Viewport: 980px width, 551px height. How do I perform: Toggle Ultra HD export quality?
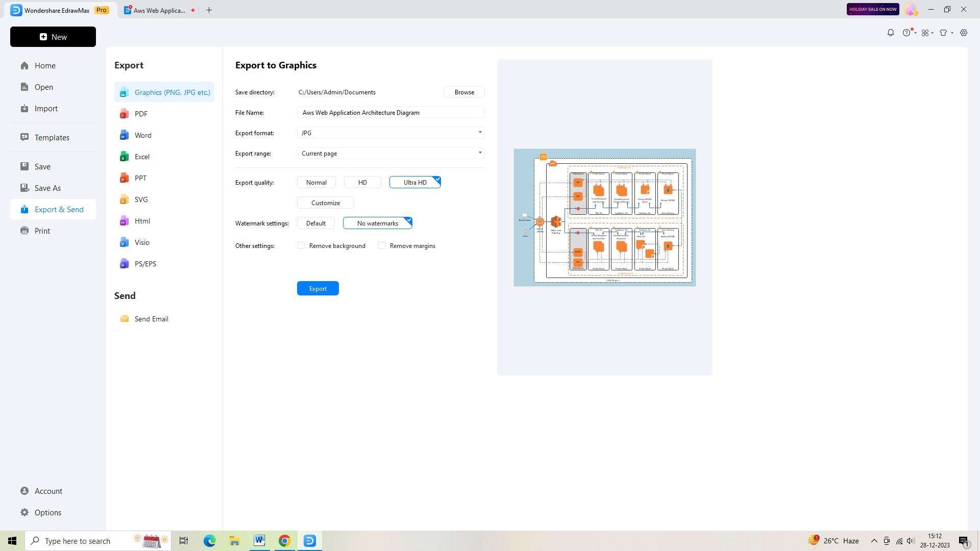[x=414, y=182]
